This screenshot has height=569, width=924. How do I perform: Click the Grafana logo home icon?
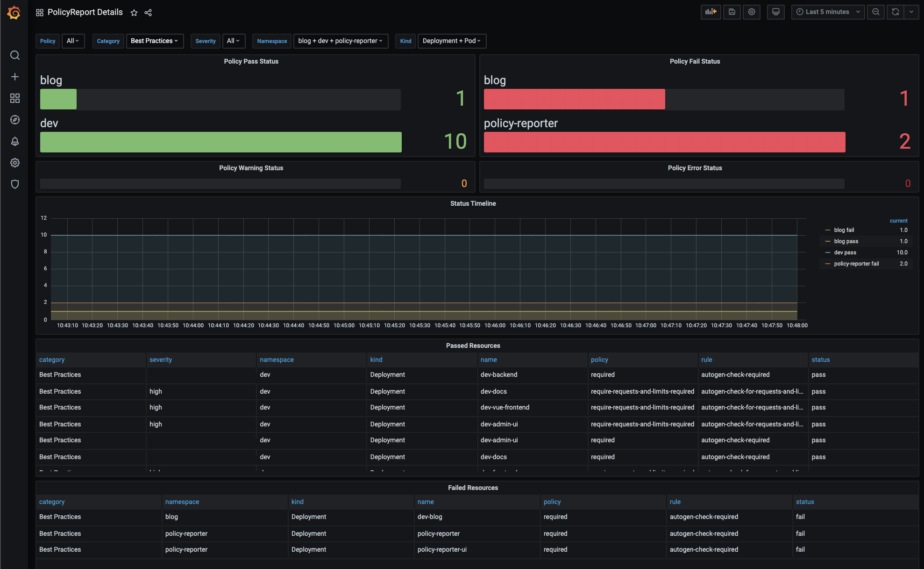pyautogui.click(x=14, y=13)
